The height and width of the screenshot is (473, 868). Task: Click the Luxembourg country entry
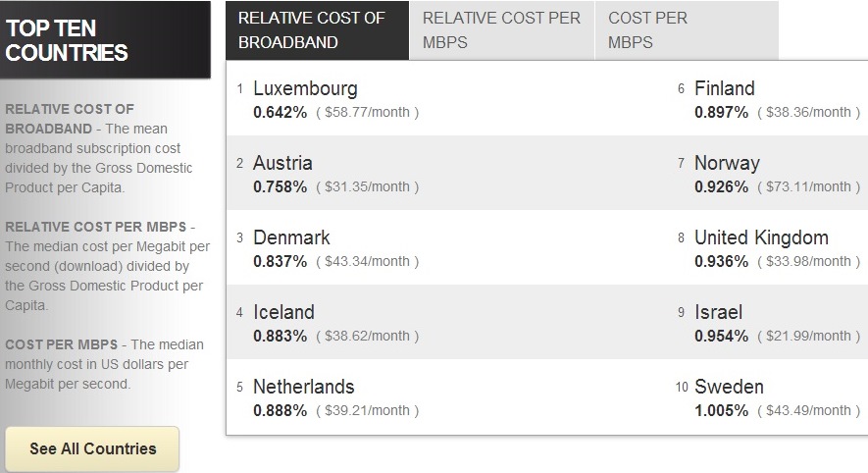tap(305, 89)
